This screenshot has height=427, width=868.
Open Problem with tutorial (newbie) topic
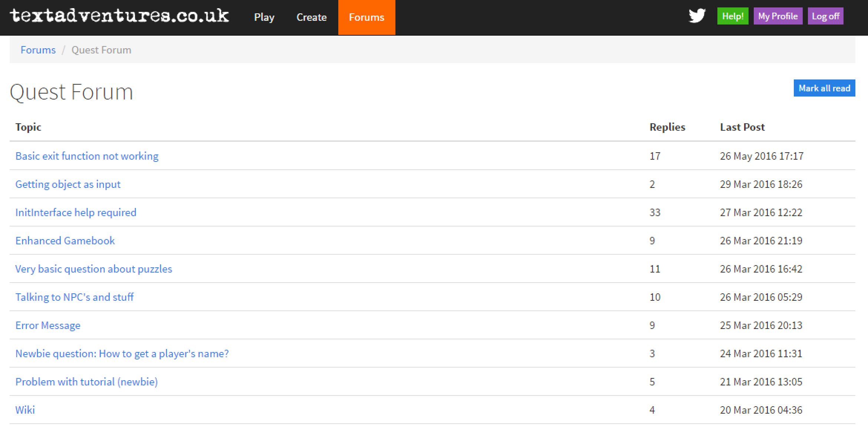pyautogui.click(x=86, y=382)
